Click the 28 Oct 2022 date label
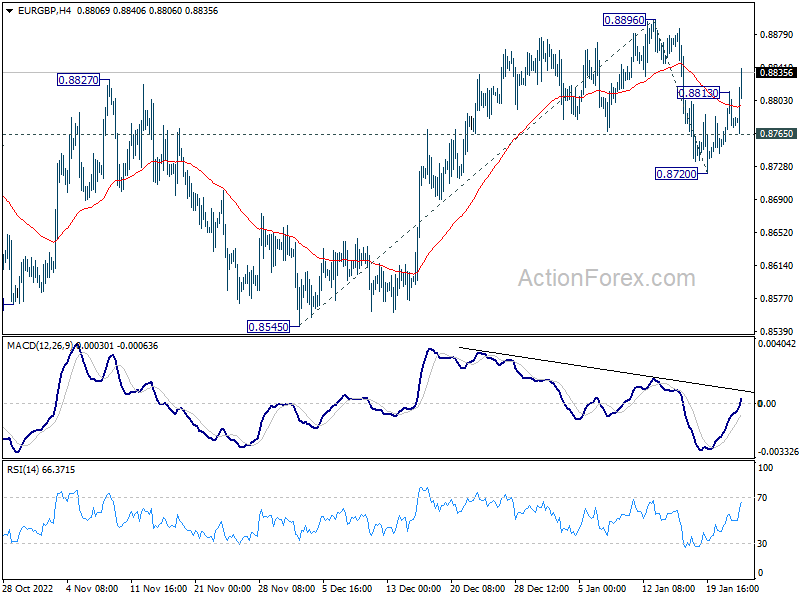Image resolution: width=800 pixels, height=600 pixels. 28,588
